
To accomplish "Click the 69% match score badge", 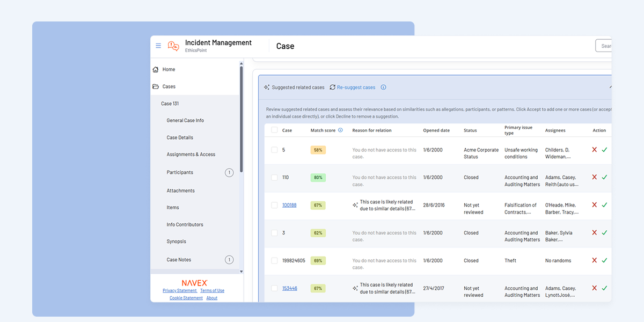I will coord(318,260).
